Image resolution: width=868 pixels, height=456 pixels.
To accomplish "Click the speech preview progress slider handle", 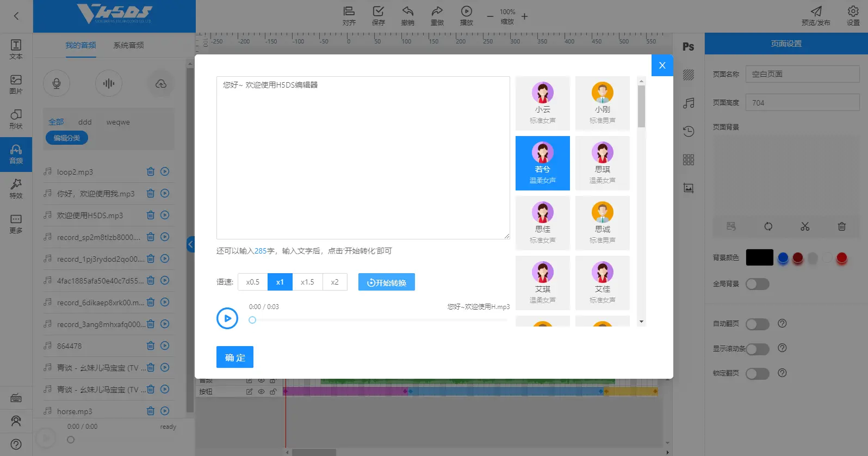I will pos(252,320).
